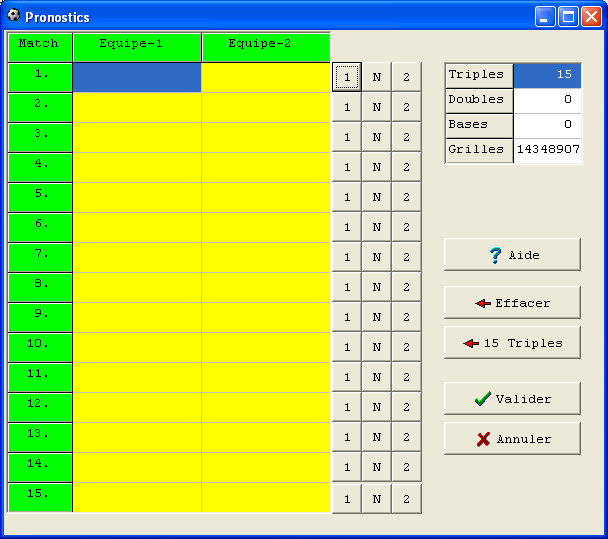Select N for match 4
This screenshot has width=608, height=539.
point(377,167)
